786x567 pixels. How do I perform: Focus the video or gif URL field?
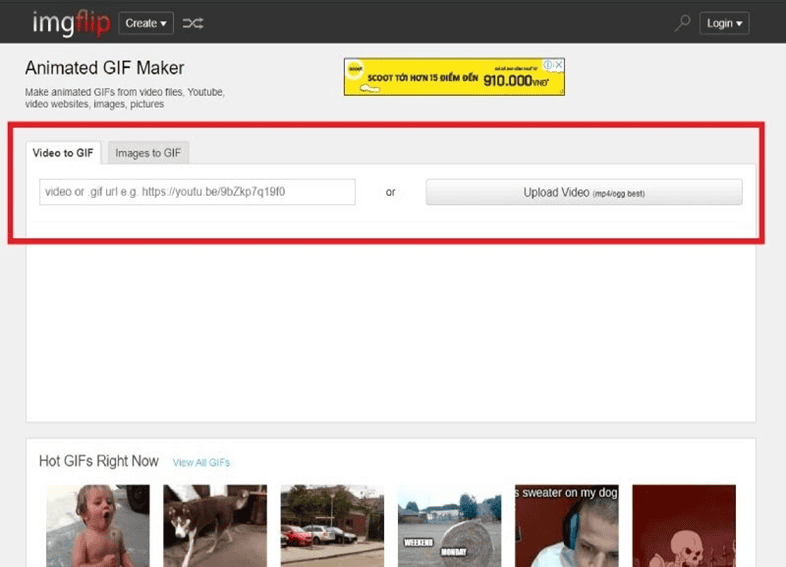[197, 192]
